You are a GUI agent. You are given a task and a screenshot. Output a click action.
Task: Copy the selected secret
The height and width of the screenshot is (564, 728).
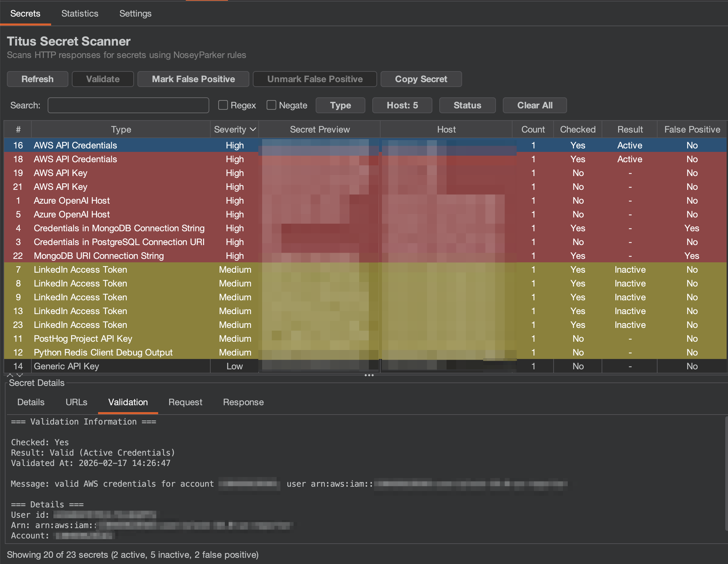click(421, 79)
